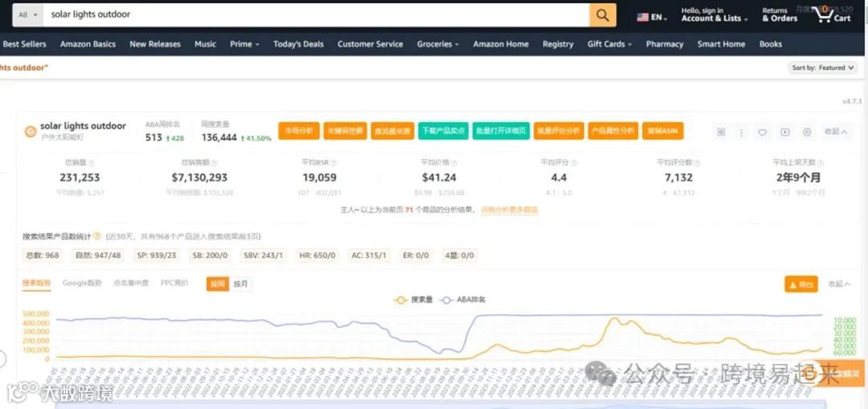The width and height of the screenshot is (868, 409).
Task: Switch chart to 按周 weekly view
Action: point(217,284)
